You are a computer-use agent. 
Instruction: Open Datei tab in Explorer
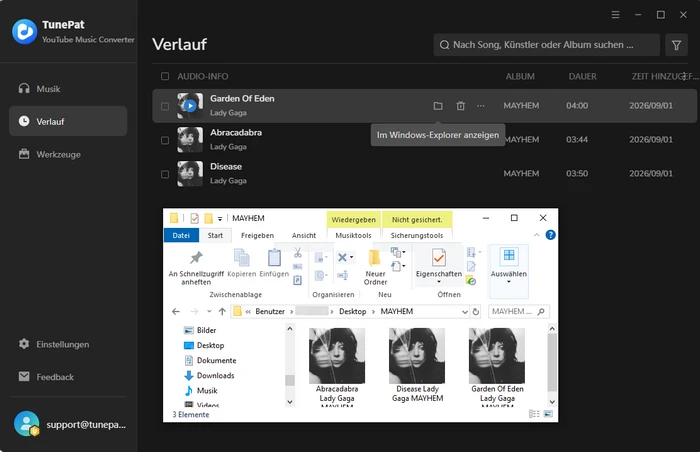pyautogui.click(x=181, y=235)
